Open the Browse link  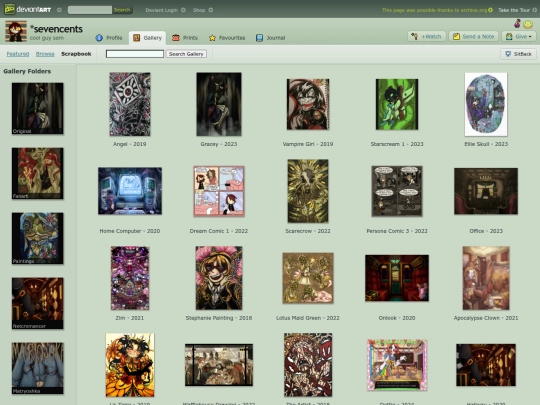45,54
